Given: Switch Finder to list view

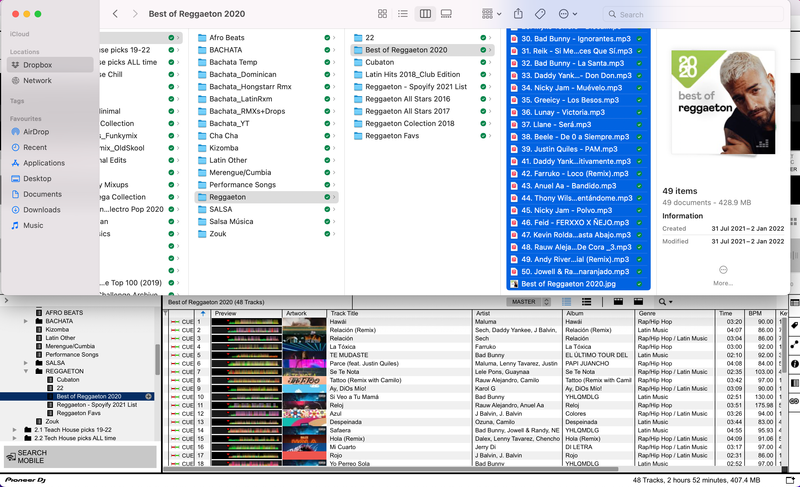Looking at the screenshot, I should pyautogui.click(x=403, y=14).
